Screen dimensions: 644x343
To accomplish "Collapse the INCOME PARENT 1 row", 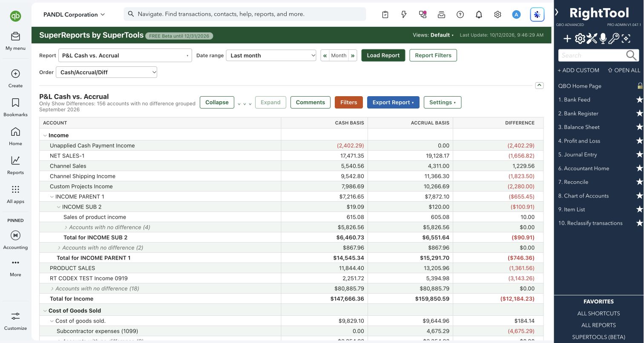I will [x=52, y=197].
